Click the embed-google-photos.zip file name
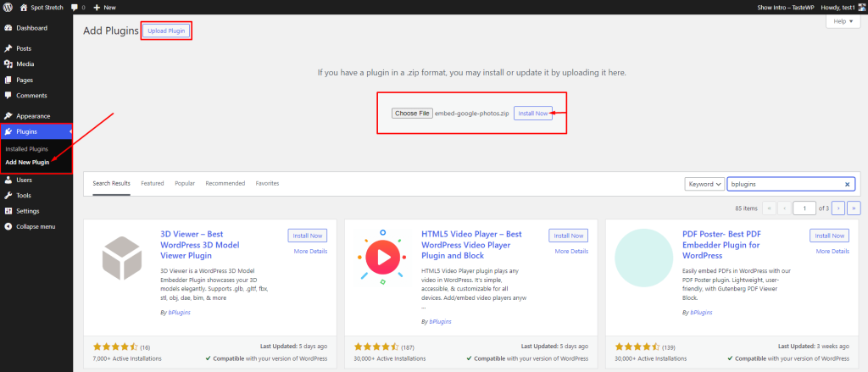The width and height of the screenshot is (868, 372). pos(471,114)
